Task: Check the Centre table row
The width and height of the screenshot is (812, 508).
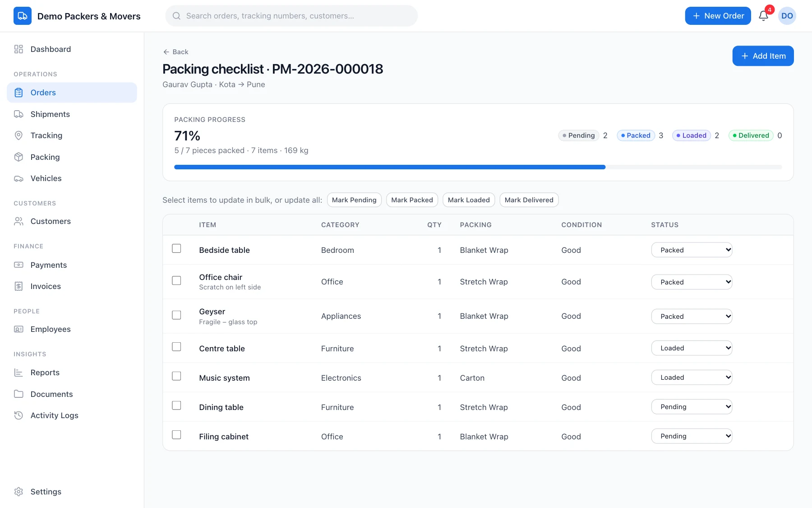Action: coord(176,347)
